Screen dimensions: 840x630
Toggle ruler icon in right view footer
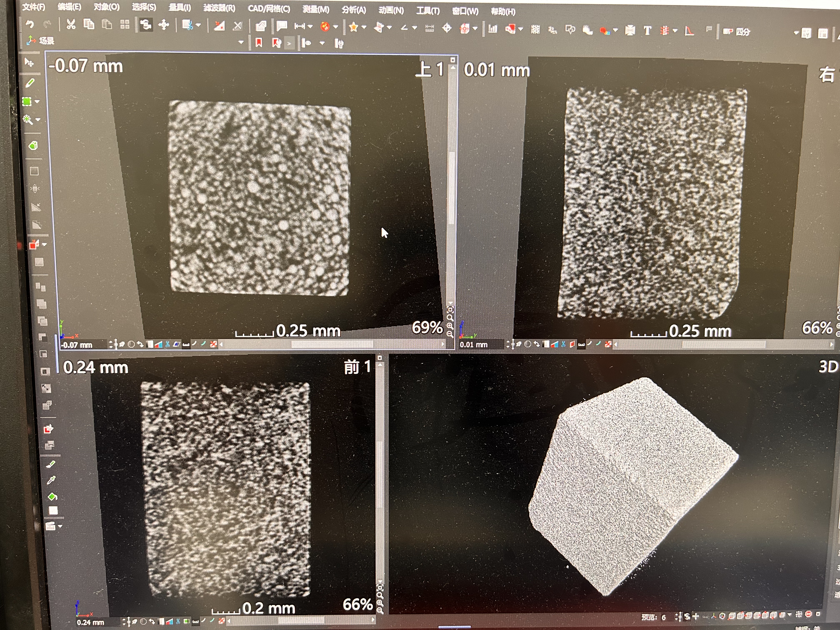[581, 344]
